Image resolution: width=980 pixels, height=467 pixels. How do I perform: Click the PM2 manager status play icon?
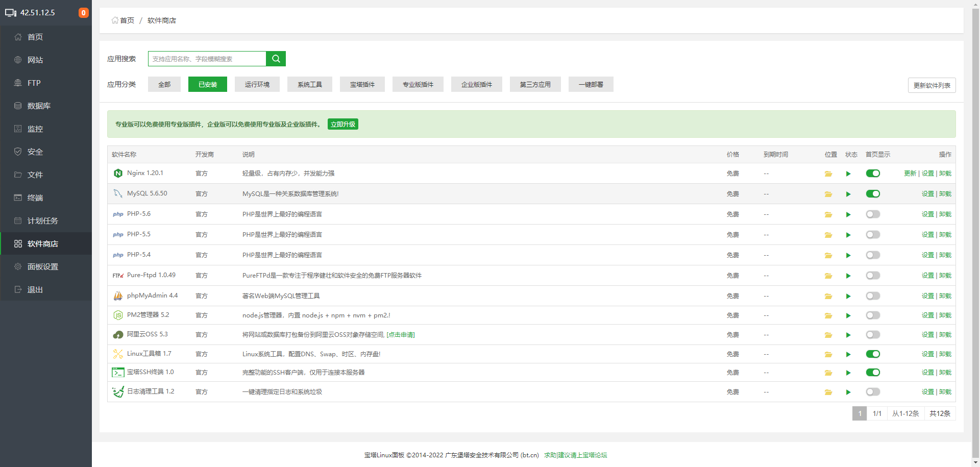point(848,316)
